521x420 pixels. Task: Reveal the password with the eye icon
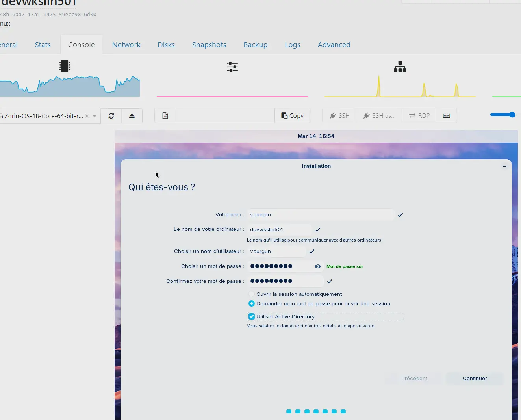coord(317,266)
